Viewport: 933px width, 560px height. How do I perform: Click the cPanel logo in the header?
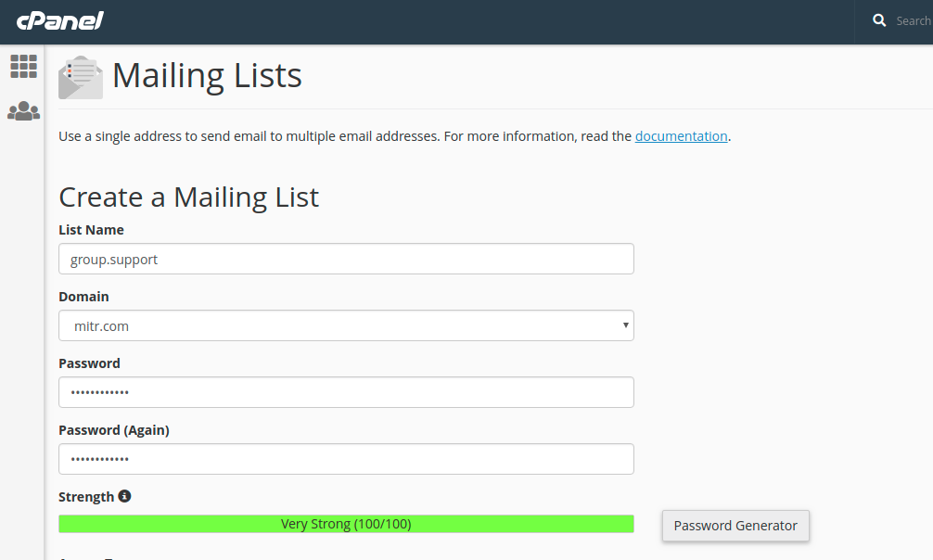59,20
